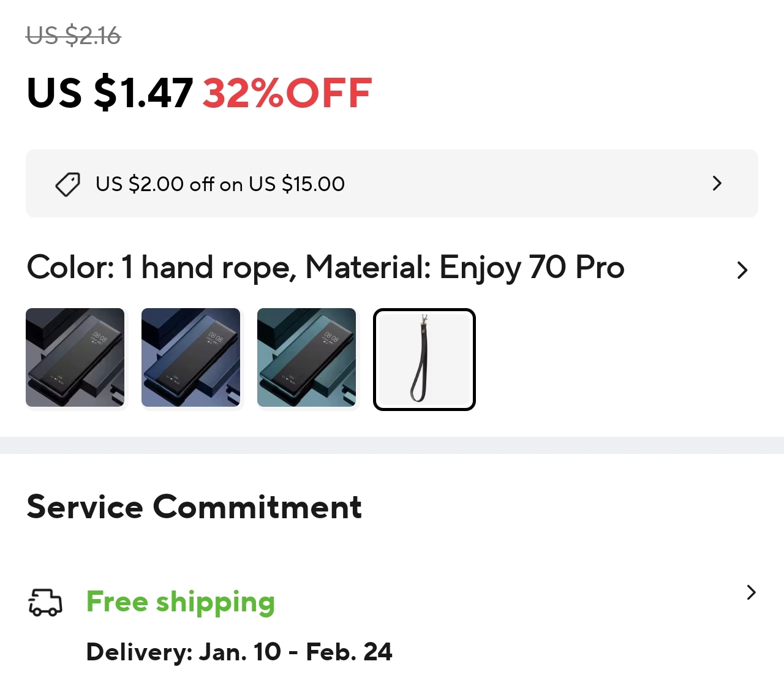Open color and material options chevron
Viewport: 784px width, 683px height.
pyautogui.click(x=742, y=270)
